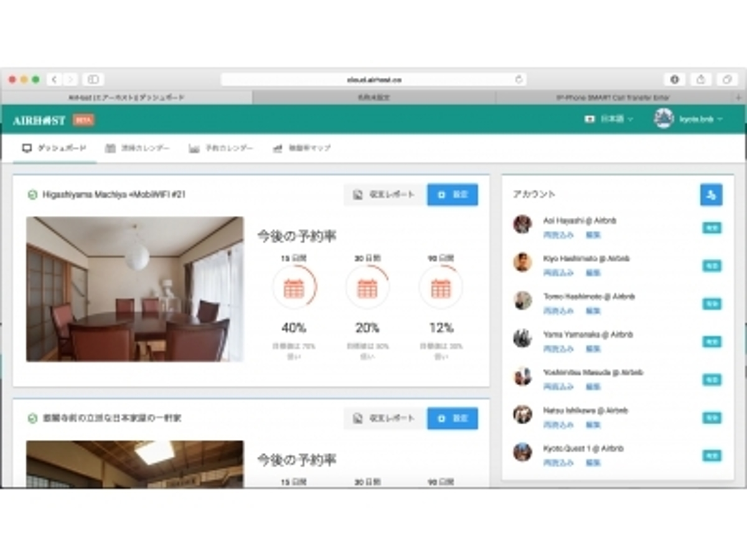Switch to the IP-Phone SMART browser tab
Image resolution: width=747 pixels, height=560 pixels.
pyautogui.click(x=614, y=98)
